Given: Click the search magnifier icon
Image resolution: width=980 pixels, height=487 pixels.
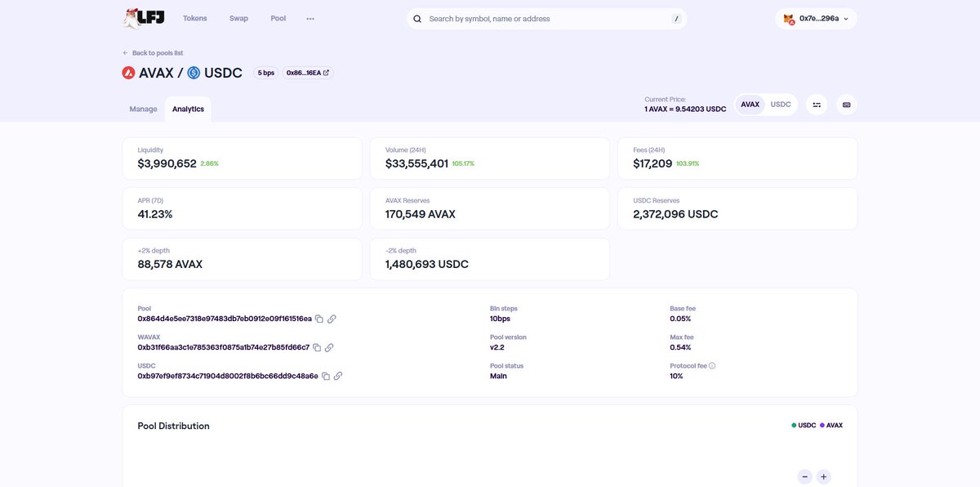Looking at the screenshot, I should click(x=417, y=19).
